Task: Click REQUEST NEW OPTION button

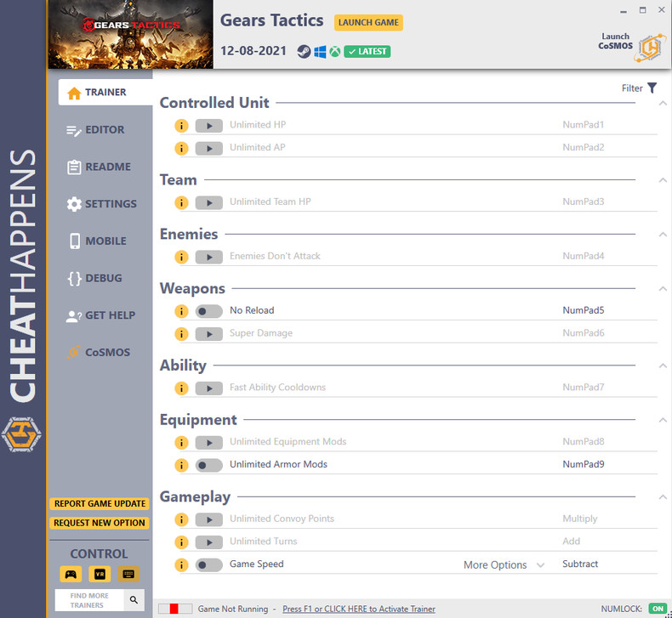Action: (x=100, y=523)
